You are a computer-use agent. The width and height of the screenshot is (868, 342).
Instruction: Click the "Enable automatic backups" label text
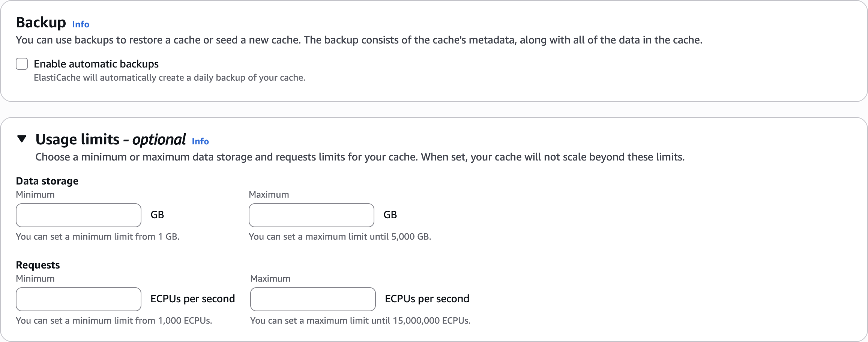96,64
